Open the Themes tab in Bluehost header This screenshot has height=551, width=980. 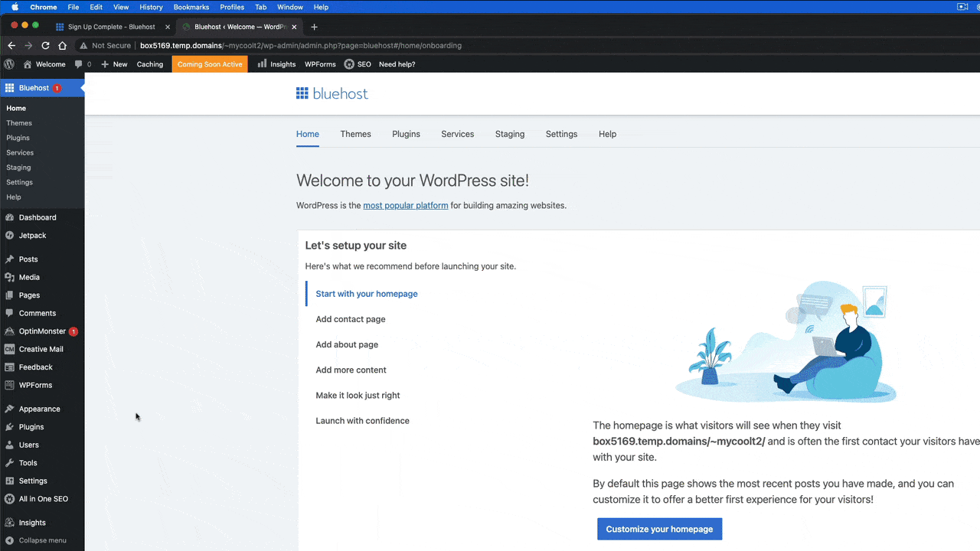[356, 134]
